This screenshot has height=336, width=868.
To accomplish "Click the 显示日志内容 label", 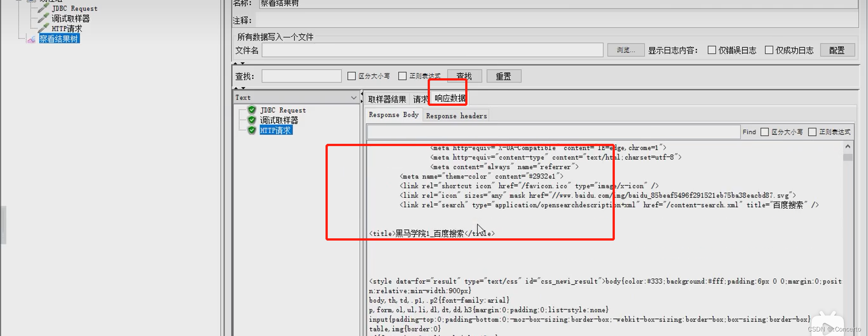I will (x=673, y=50).
